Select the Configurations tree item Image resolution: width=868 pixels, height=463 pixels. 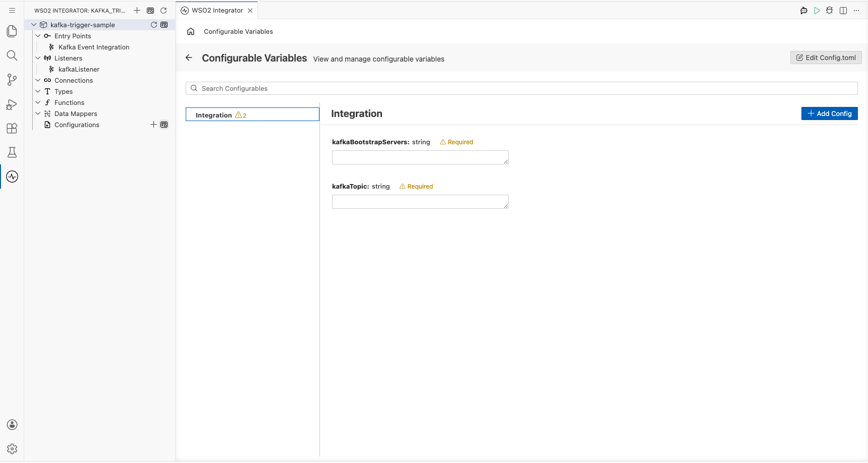pos(77,125)
